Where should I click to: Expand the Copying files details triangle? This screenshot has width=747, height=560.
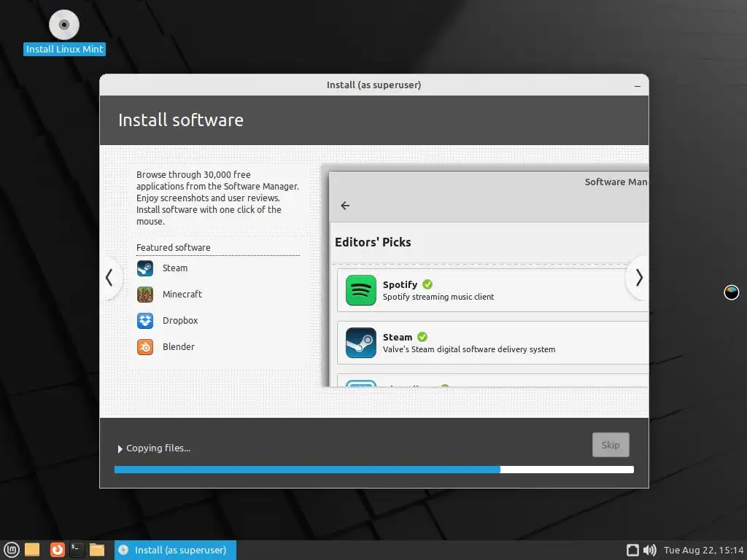pos(120,448)
